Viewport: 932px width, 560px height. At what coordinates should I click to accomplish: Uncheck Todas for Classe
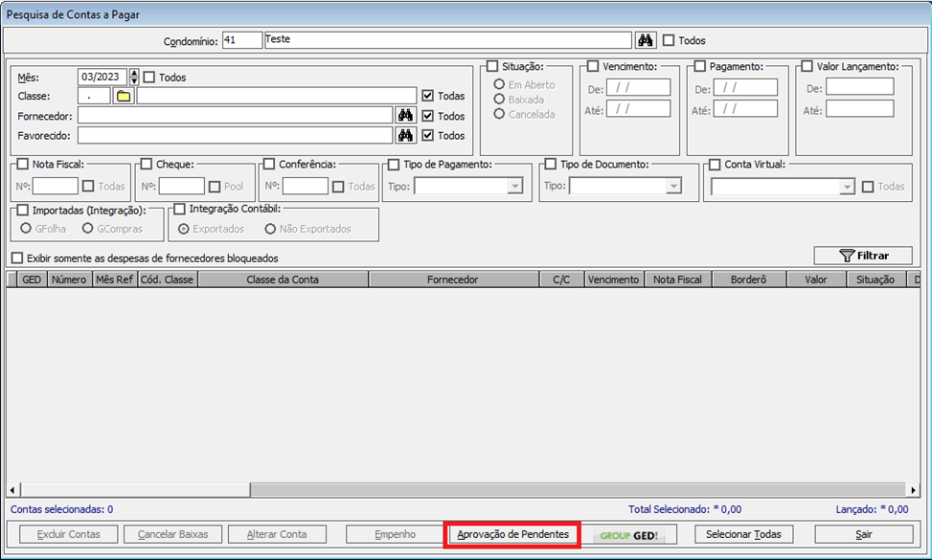(x=427, y=96)
